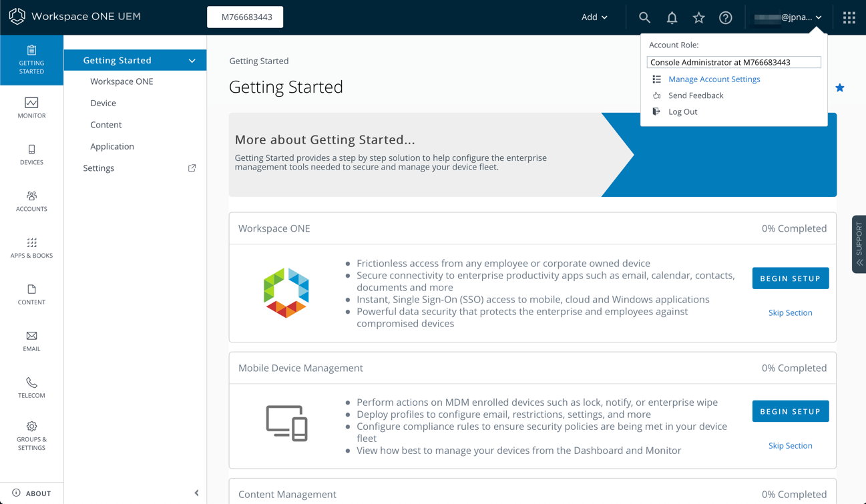
Task: Open notifications bell icon
Action: tap(672, 17)
